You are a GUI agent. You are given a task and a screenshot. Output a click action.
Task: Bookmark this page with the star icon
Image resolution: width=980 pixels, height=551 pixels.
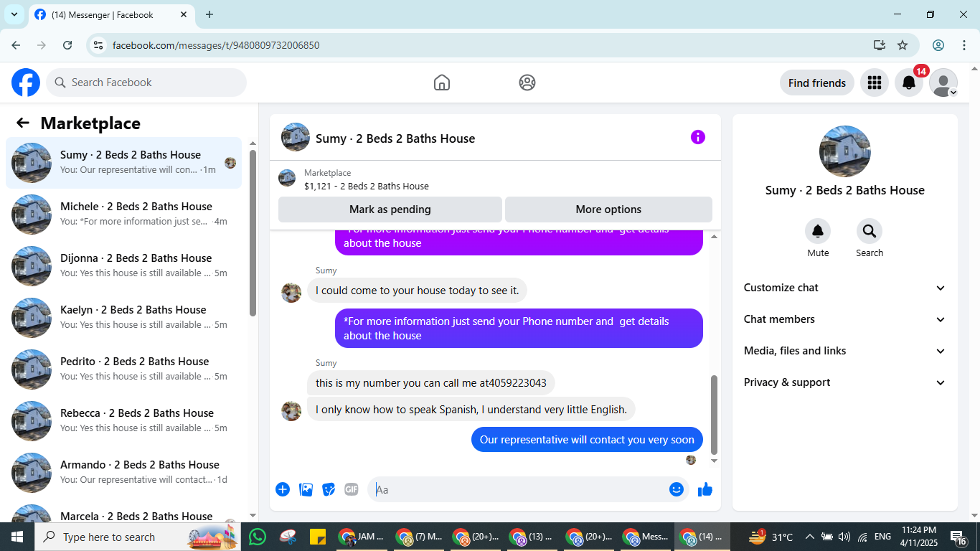point(903,45)
